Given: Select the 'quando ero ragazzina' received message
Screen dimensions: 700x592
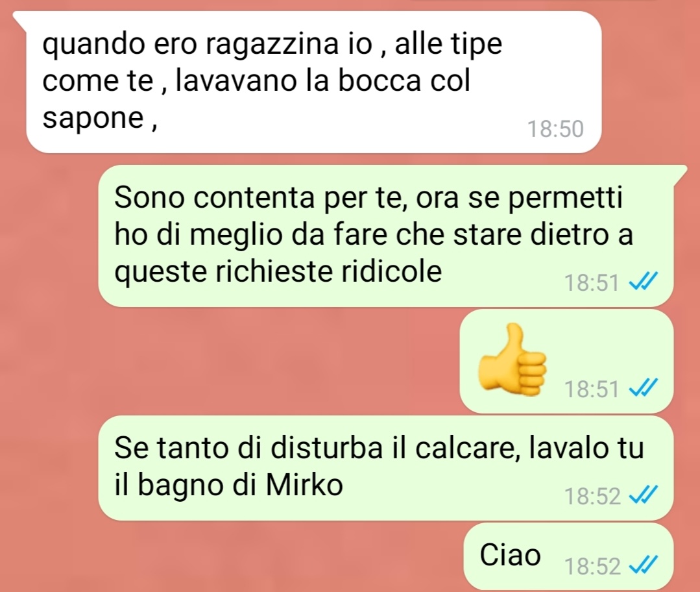Looking at the screenshot, I should click(x=314, y=82).
